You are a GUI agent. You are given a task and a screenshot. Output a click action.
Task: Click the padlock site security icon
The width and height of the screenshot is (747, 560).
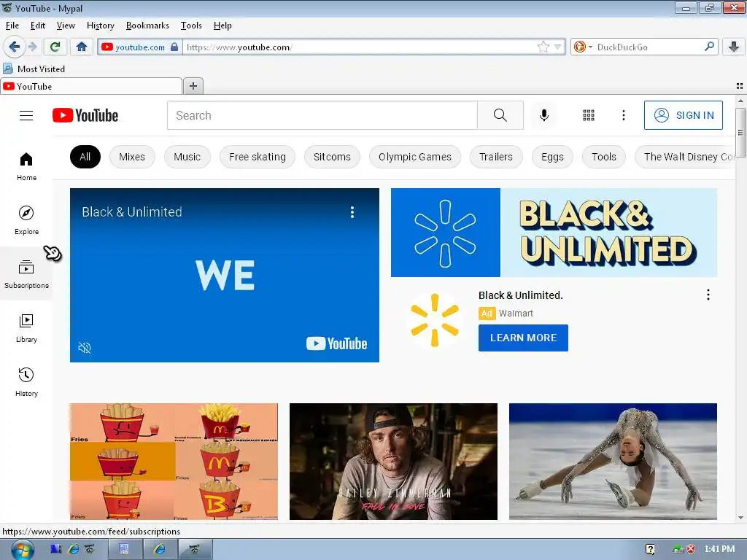point(174,47)
